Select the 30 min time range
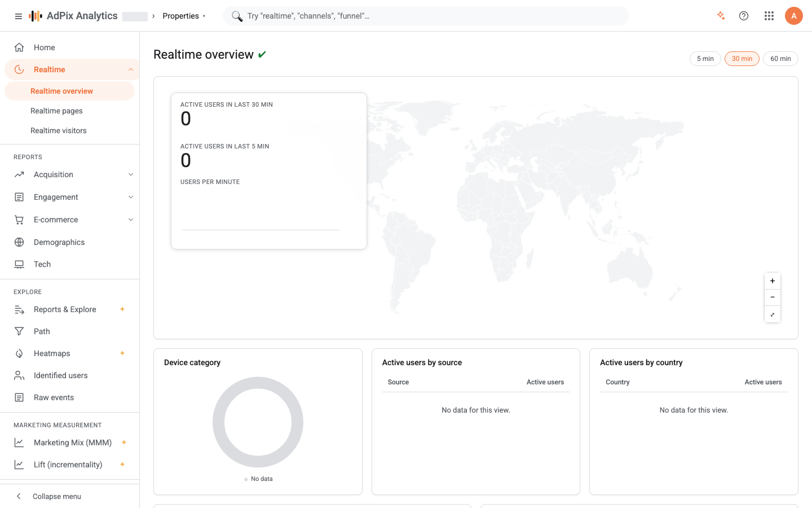 pyautogui.click(x=742, y=59)
